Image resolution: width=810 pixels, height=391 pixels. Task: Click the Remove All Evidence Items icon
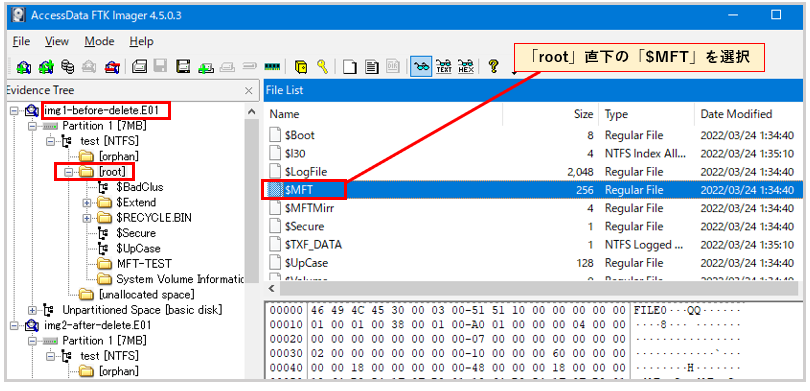[x=112, y=67]
